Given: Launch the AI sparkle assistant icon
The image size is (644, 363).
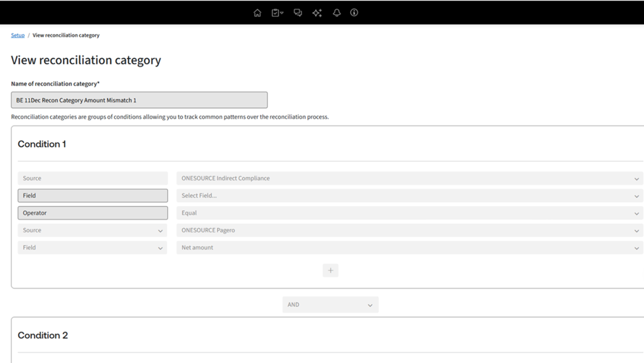Looking at the screenshot, I should (317, 13).
